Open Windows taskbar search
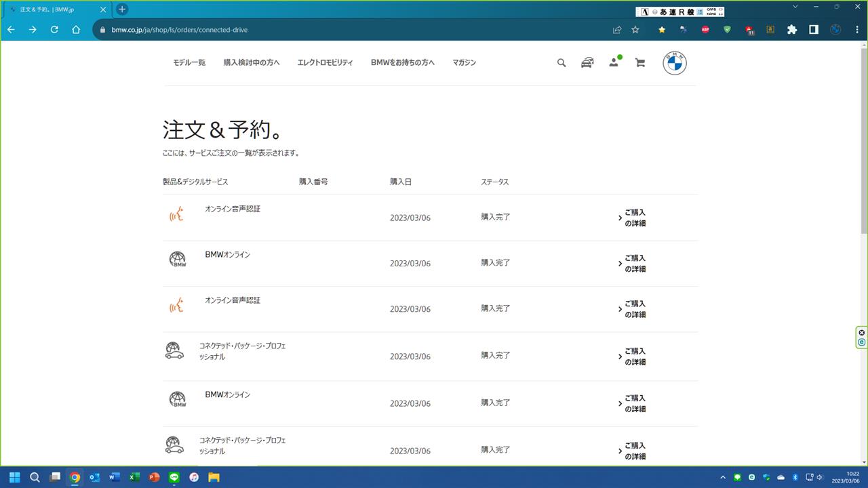Image resolution: width=868 pixels, height=488 pixels. [35, 477]
